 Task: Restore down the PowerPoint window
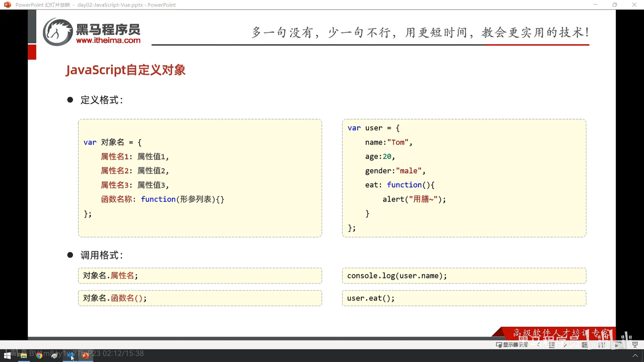[615, 5]
